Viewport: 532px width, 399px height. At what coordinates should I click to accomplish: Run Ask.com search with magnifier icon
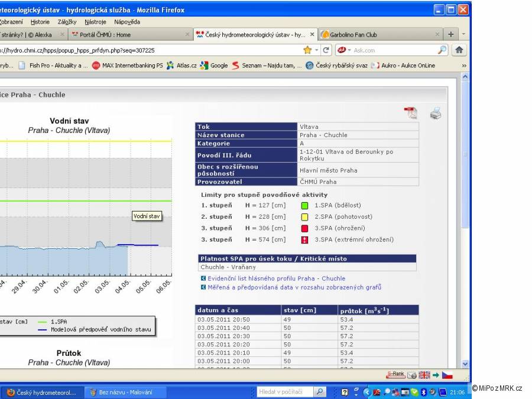pyautogui.click(x=442, y=50)
